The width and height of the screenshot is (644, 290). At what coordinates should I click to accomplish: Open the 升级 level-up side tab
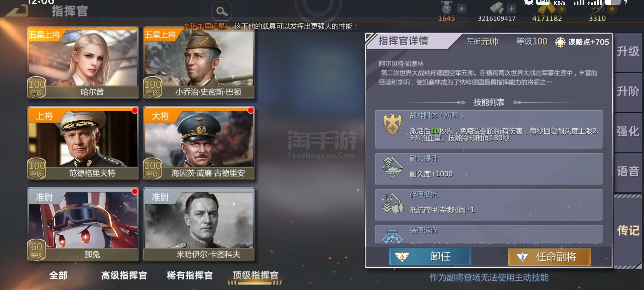[x=628, y=52]
